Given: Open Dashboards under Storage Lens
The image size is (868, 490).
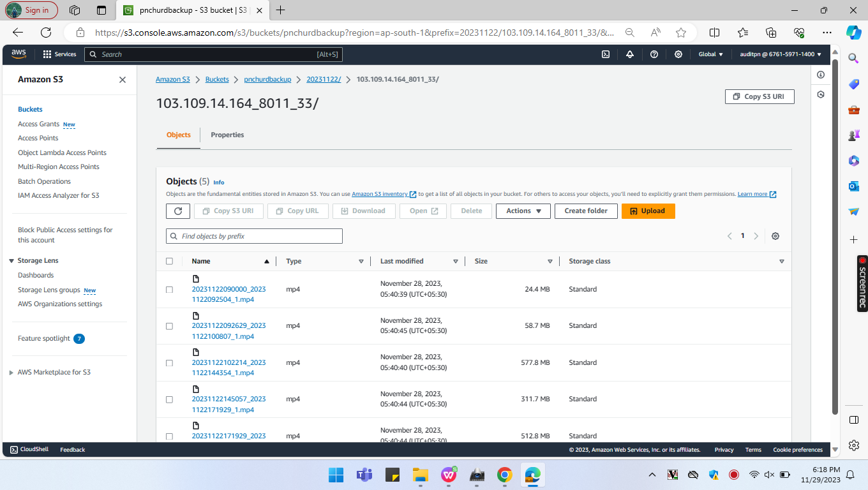Looking at the screenshot, I should click(x=36, y=276).
